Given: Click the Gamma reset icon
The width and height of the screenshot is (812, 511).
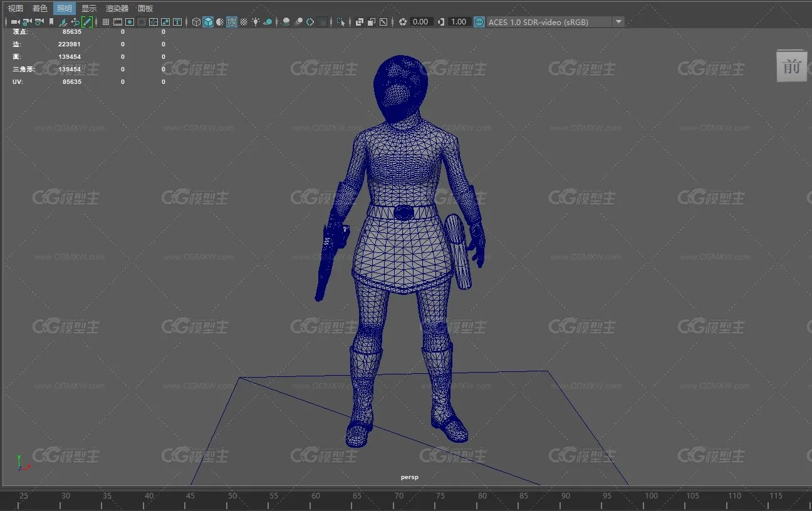Looking at the screenshot, I should 441,22.
